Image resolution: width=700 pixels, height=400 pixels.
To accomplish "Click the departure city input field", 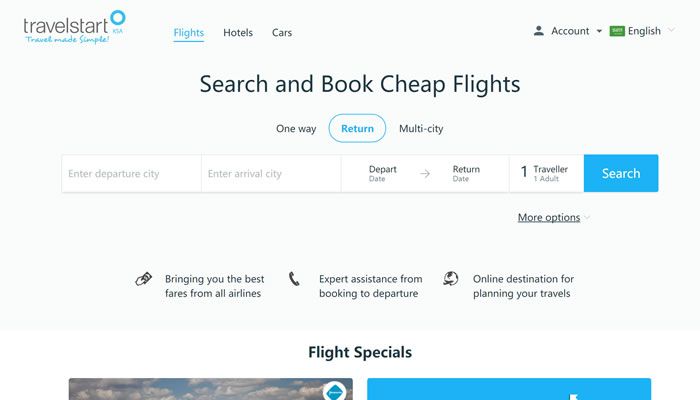I will point(131,174).
